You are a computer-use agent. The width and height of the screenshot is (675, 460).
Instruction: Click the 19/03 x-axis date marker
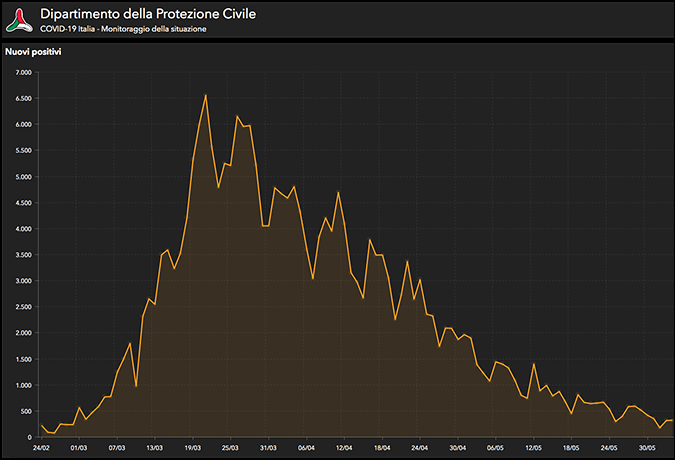[193, 448]
